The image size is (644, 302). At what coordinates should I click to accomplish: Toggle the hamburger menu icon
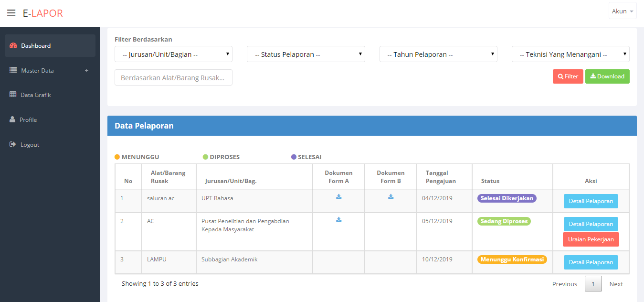pos(11,13)
